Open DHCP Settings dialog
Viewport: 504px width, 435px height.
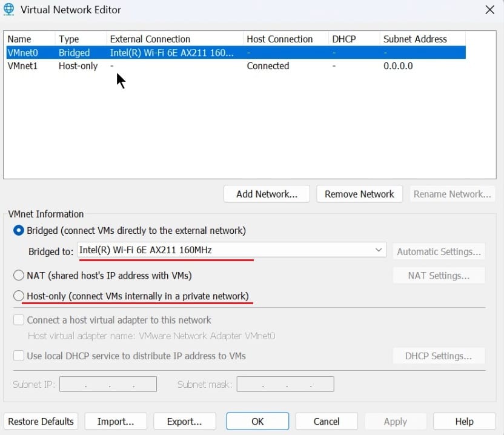(x=439, y=356)
